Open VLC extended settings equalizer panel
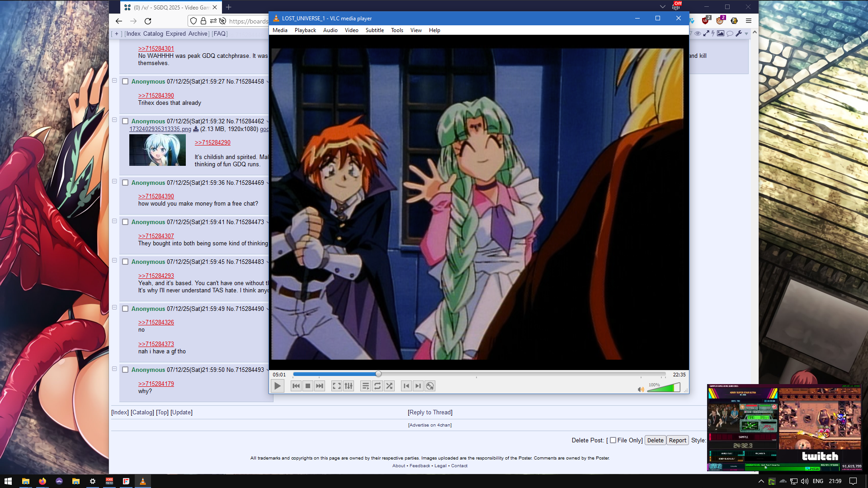The width and height of the screenshot is (868, 488). tap(349, 386)
